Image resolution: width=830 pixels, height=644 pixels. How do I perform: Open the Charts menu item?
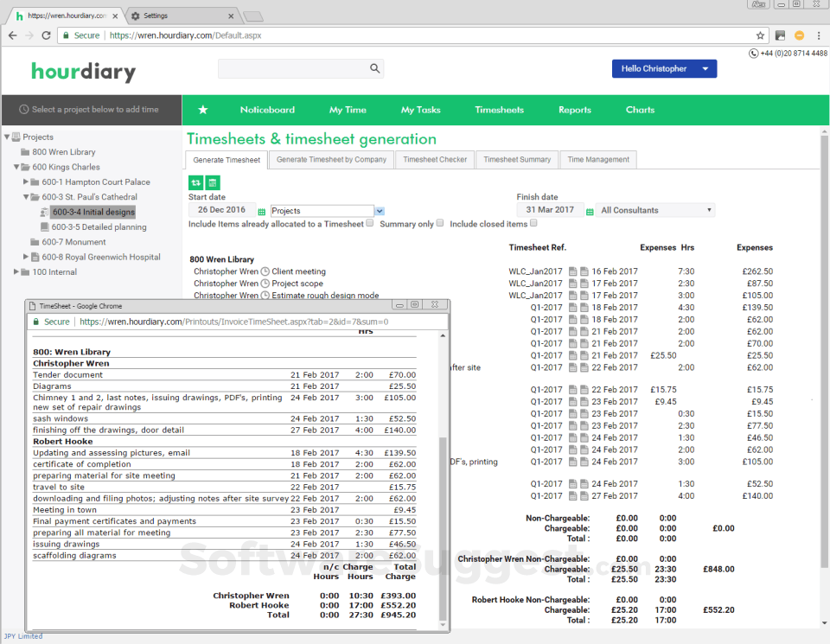(641, 110)
